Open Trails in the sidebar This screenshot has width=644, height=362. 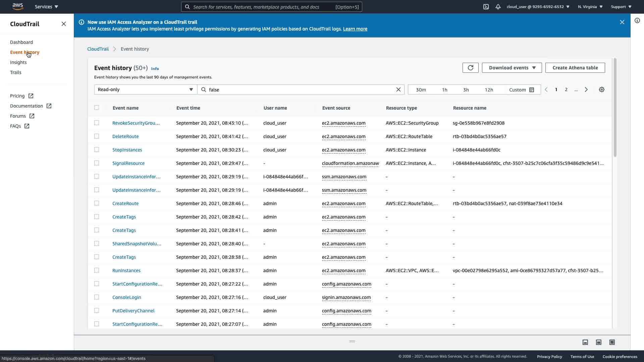tap(15, 72)
